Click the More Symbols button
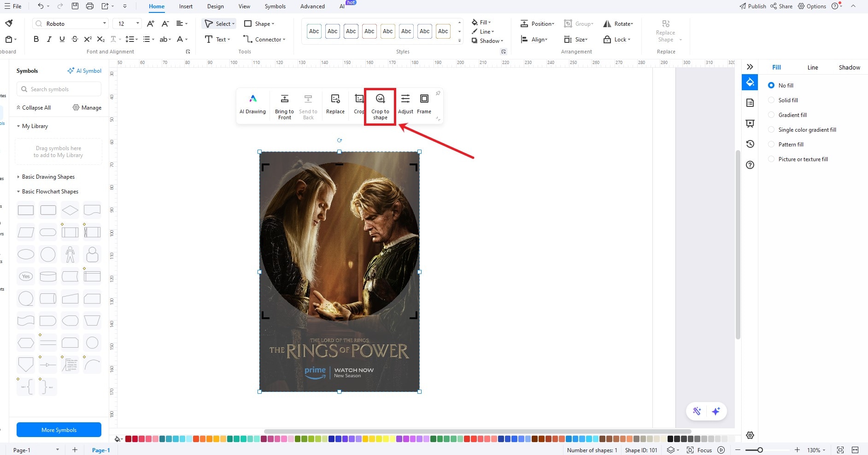This screenshot has height=455, width=868. (x=59, y=430)
